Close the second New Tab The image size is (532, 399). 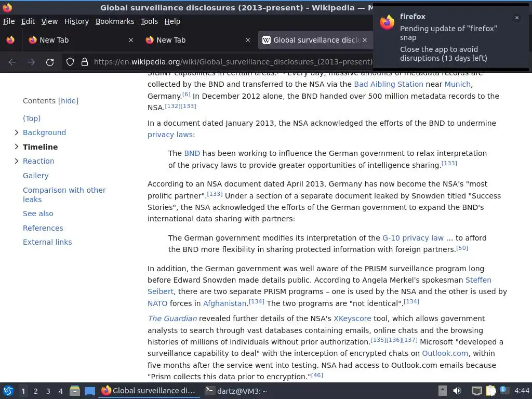click(248, 40)
